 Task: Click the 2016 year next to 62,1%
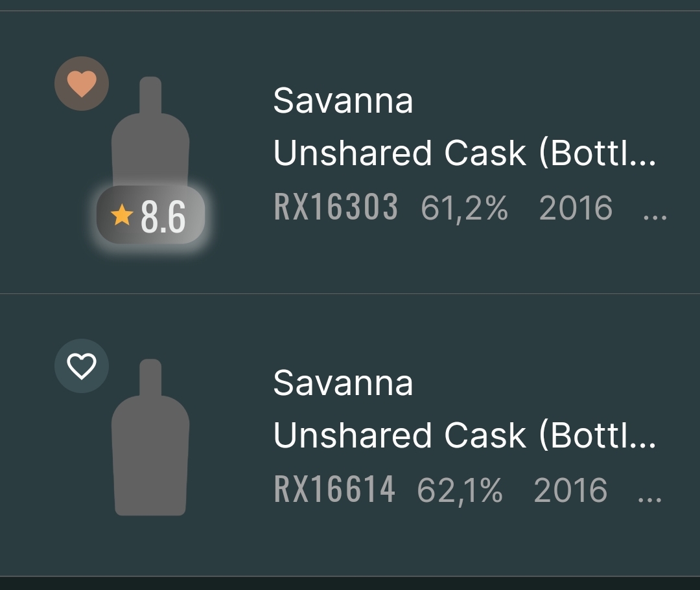click(x=570, y=490)
